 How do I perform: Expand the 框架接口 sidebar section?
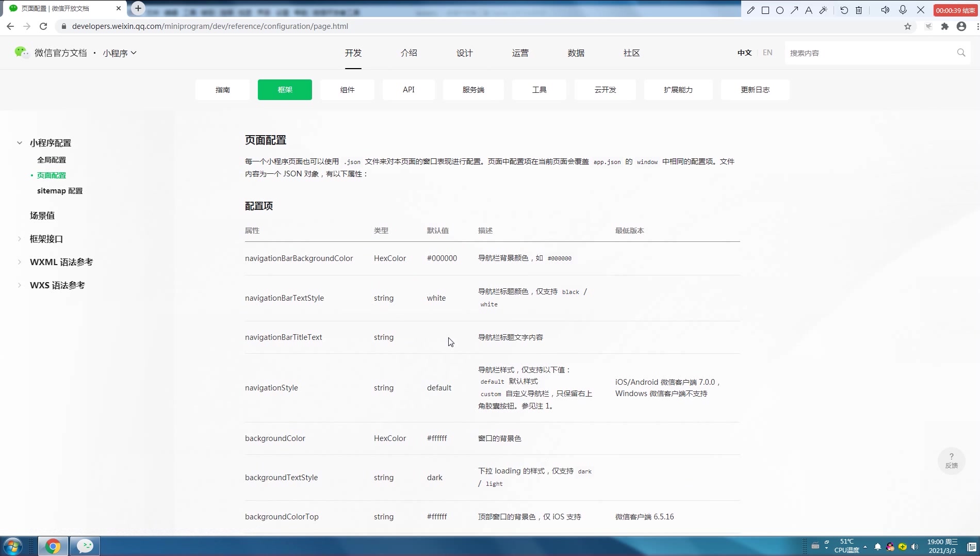tap(46, 239)
